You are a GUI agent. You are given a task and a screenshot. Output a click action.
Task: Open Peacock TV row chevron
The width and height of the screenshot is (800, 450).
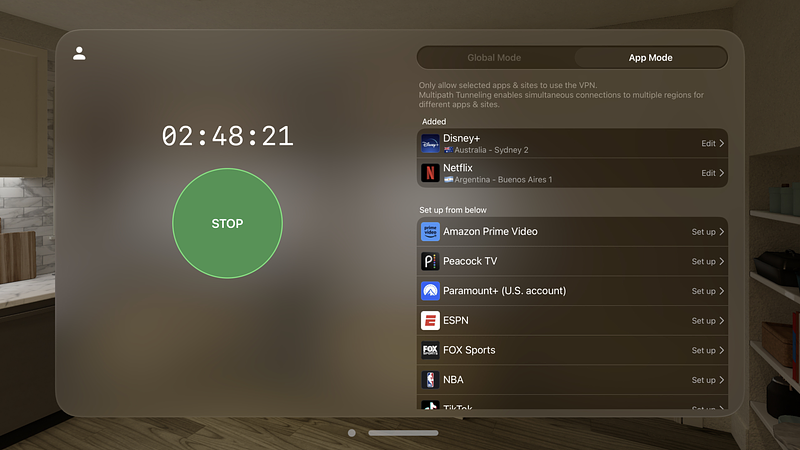click(721, 262)
